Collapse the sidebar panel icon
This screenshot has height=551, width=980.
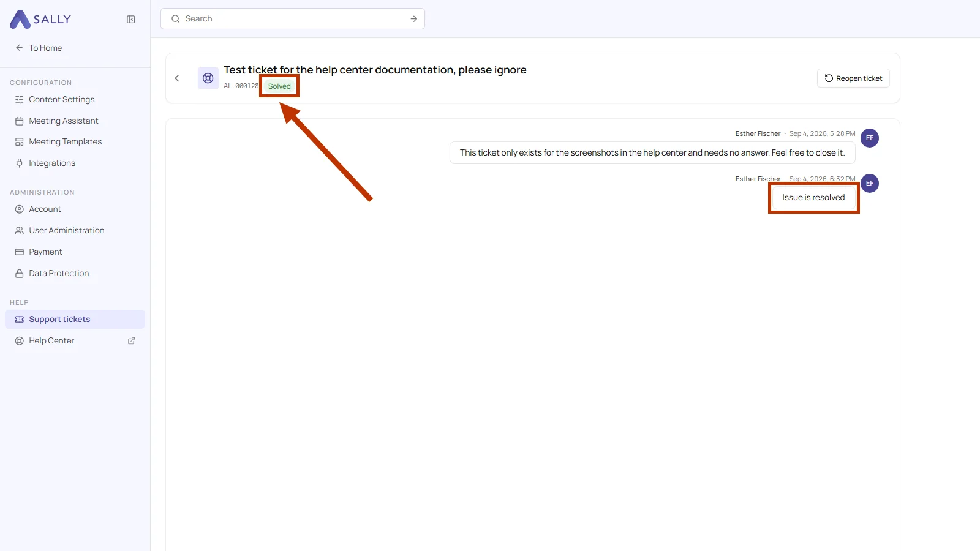[x=131, y=20]
